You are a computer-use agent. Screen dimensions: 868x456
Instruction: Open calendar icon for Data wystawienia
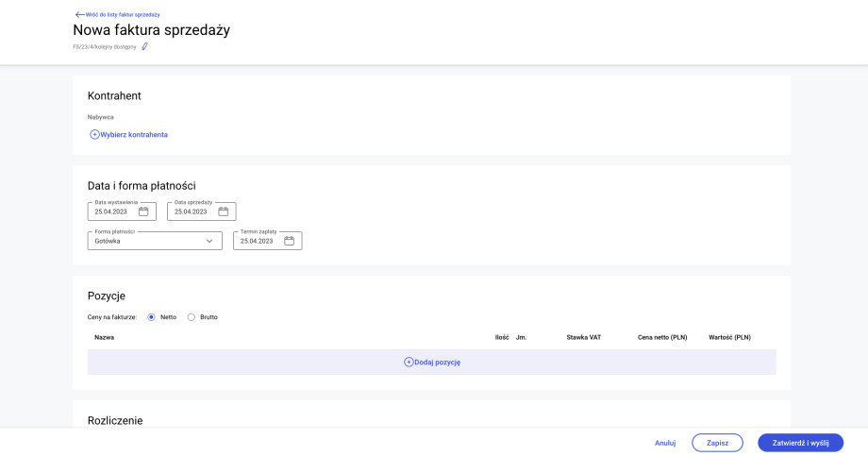(x=143, y=211)
